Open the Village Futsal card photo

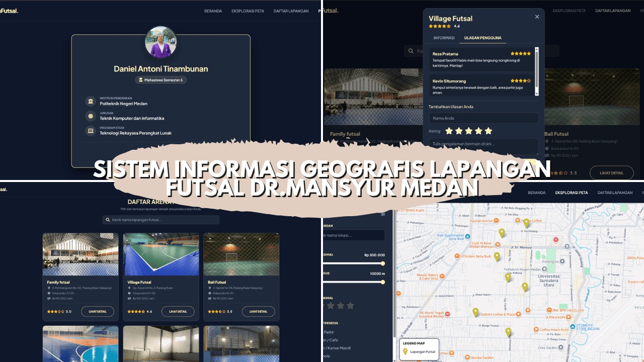tap(161, 254)
